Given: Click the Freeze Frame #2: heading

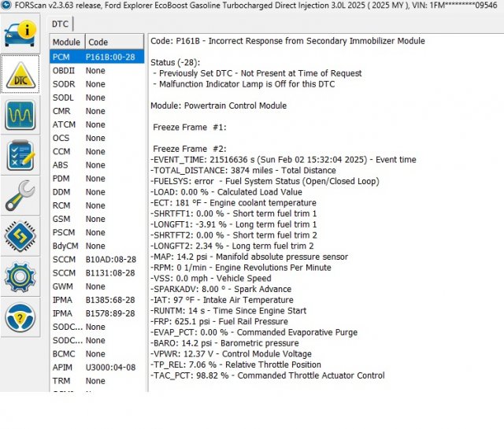Looking at the screenshot, I should pyautogui.click(x=190, y=149).
